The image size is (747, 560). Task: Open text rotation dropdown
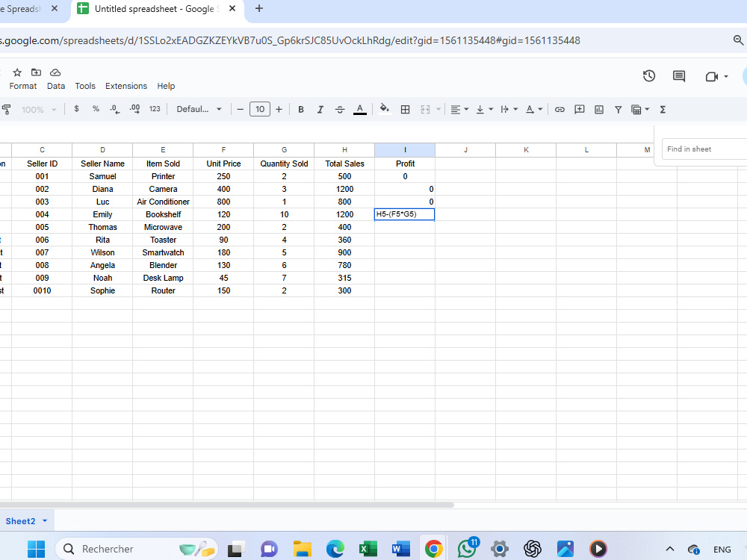pos(534,110)
